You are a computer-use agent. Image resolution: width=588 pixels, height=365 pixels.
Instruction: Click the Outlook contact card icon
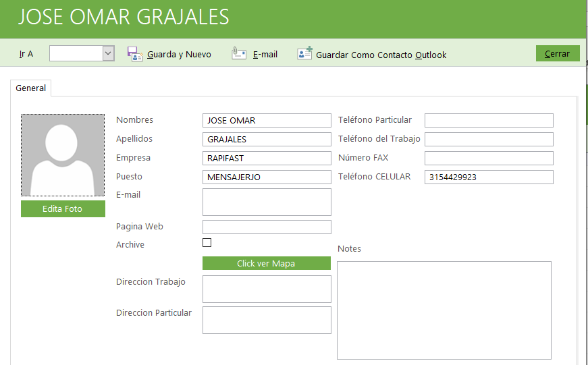pos(304,54)
